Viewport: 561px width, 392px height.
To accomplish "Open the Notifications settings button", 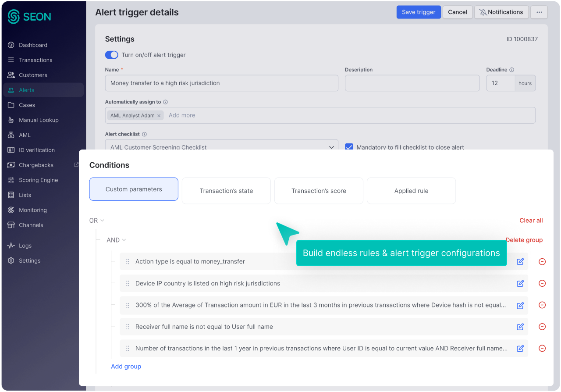I will coord(501,12).
